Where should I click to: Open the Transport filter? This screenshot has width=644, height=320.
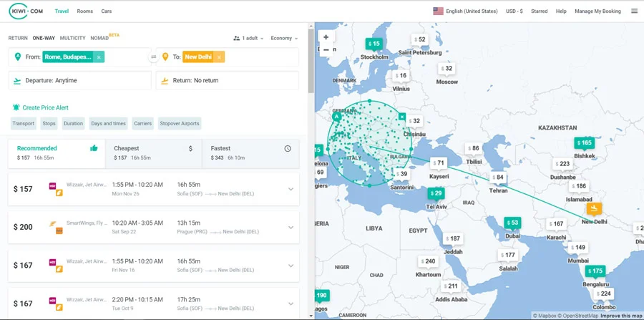tap(24, 123)
